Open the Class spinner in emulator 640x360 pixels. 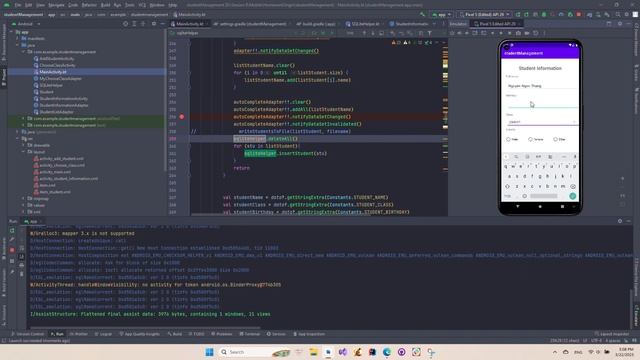tap(542, 122)
